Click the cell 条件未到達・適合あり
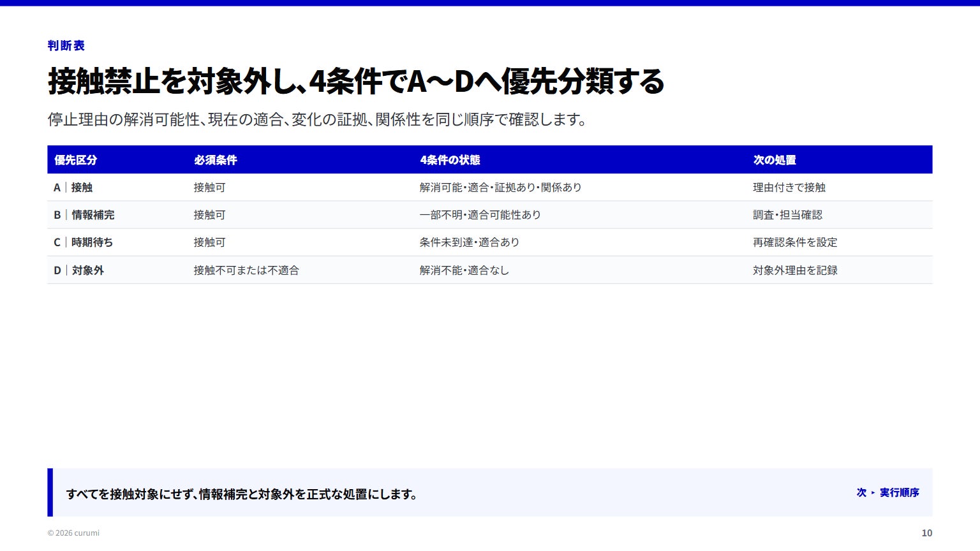Image resolution: width=980 pixels, height=551 pixels. point(470,242)
